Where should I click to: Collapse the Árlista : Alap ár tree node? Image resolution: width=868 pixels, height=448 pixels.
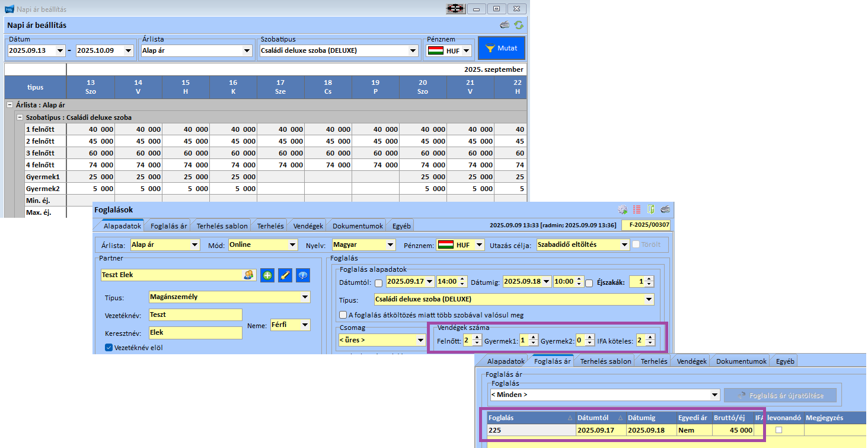click(x=9, y=105)
